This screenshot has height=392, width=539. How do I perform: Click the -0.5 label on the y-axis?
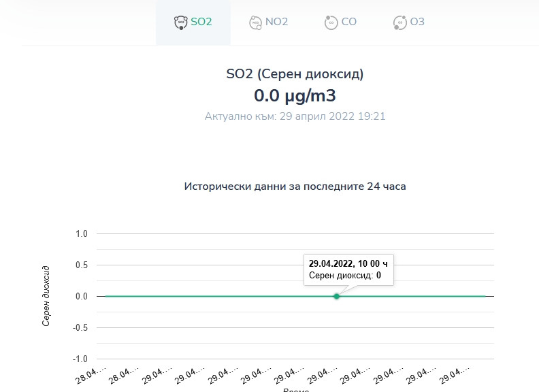tap(80, 327)
